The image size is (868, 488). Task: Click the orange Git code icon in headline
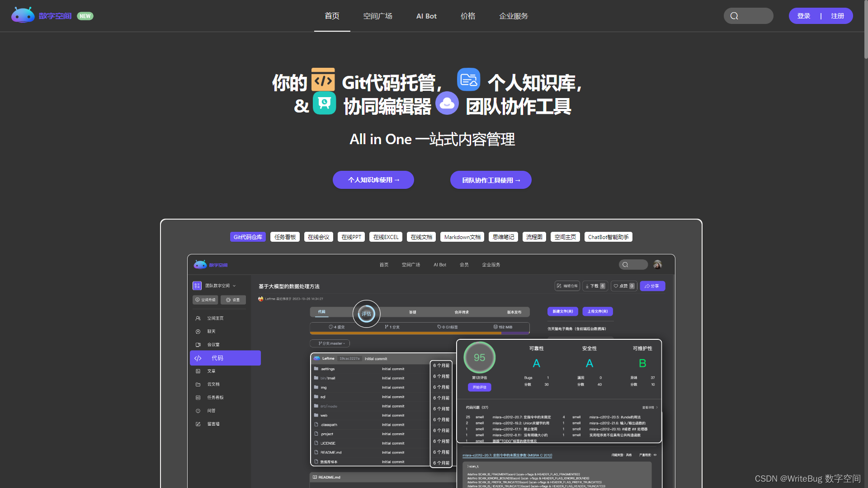[323, 80]
